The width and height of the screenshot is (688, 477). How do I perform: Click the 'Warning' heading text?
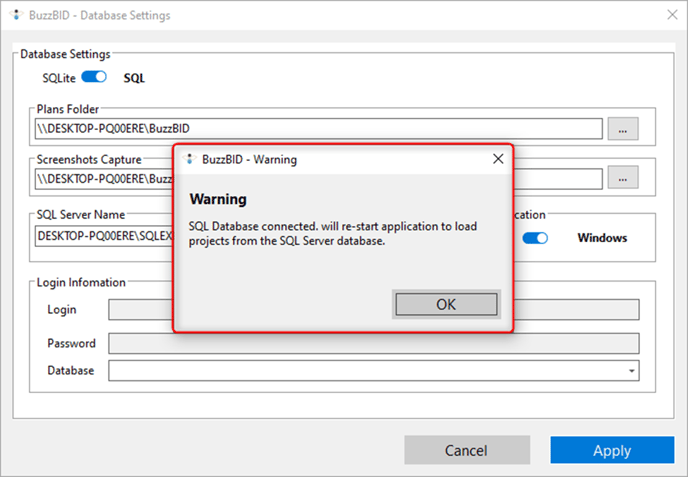[218, 199]
